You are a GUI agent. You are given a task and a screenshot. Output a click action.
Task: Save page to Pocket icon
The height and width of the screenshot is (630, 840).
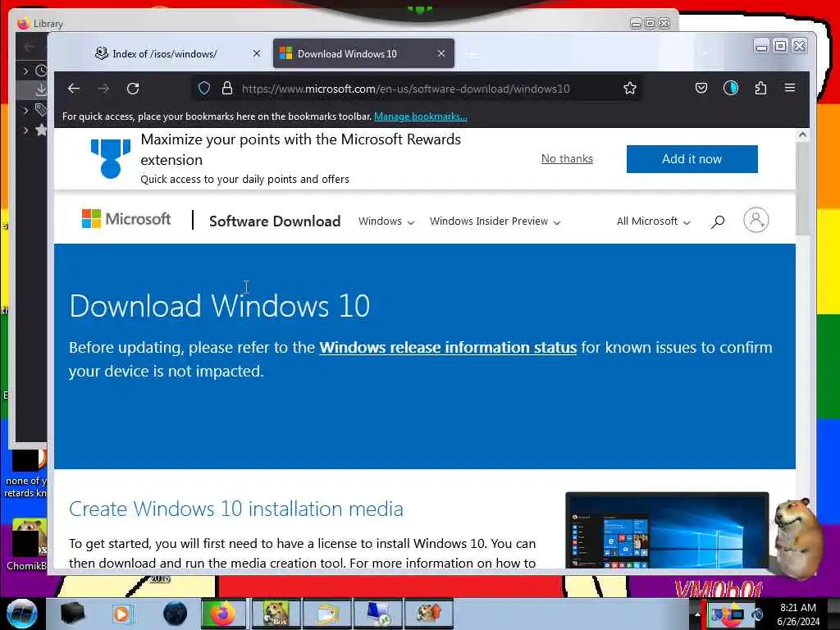tap(701, 88)
